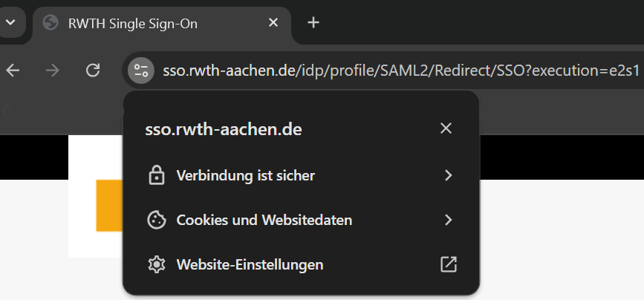Go back to the previous page

(13, 71)
